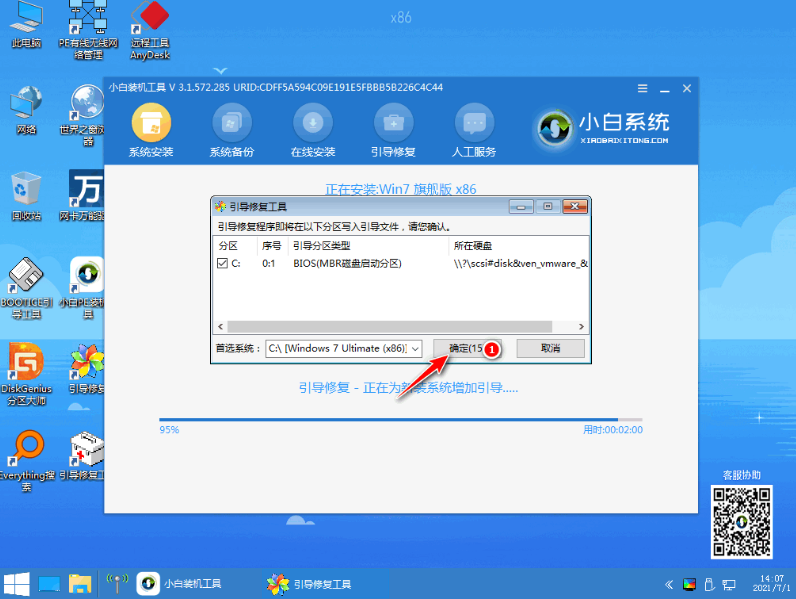The width and height of the screenshot is (796, 599).
Task: Open the hamburger menu in title bar
Action: click(642, 88)
